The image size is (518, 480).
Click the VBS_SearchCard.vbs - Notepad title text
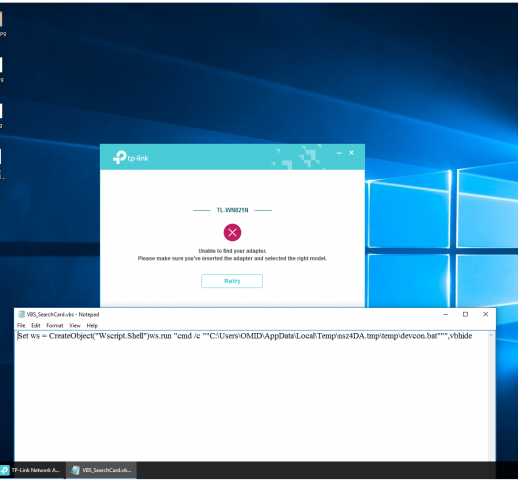(x=63, y=314)
